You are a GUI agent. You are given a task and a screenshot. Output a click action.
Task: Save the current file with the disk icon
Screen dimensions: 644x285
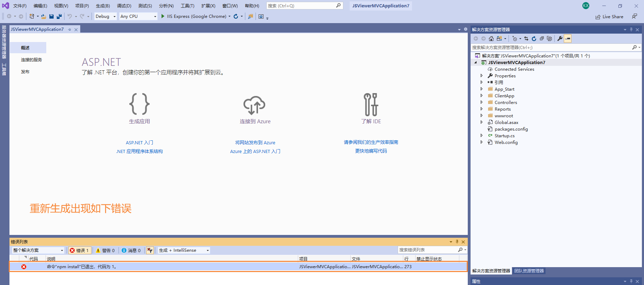52,16
